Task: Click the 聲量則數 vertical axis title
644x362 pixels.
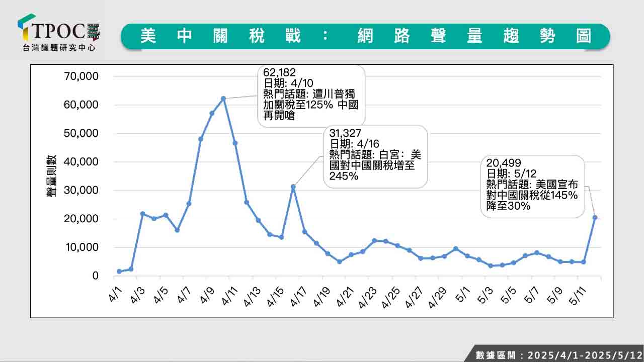Action: pos(52,176)
